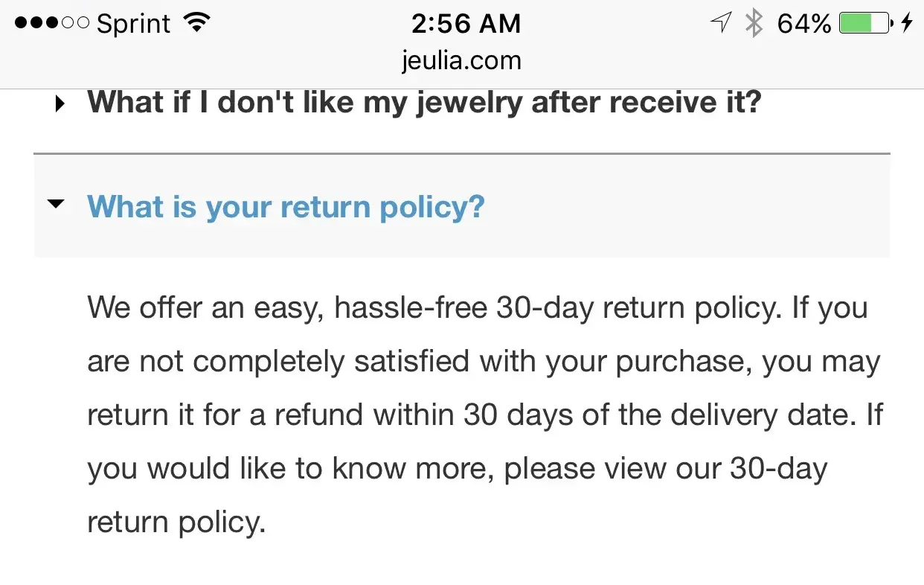Toggle the blue "What is your return policy?" heading

pos(286,206)
